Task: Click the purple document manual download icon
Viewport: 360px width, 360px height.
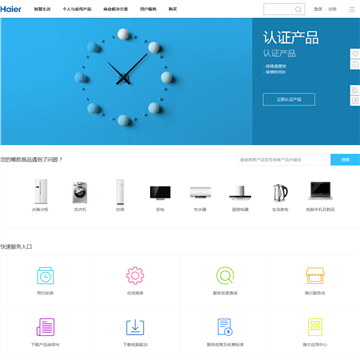Action: click(x=45, y=327)
